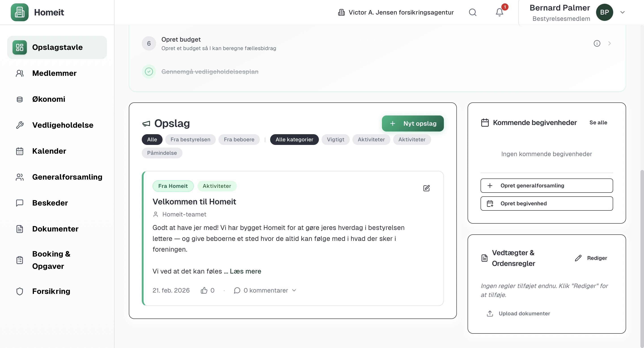Like the Velkommen til Homeit post

pos(204,290)
